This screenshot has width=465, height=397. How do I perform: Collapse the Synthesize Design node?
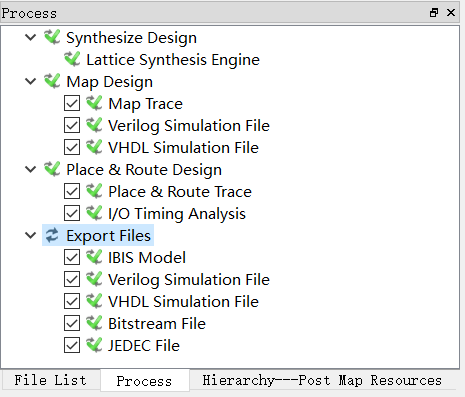tap(31, 37)
